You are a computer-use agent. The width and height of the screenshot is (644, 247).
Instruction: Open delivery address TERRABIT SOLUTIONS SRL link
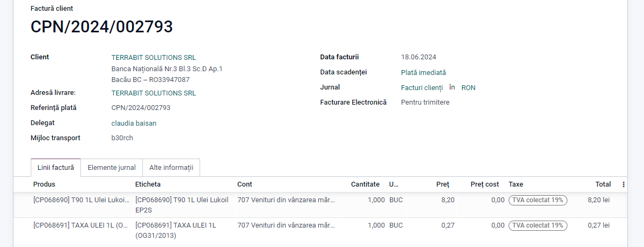pyautogui.click(x=154, y=93)
